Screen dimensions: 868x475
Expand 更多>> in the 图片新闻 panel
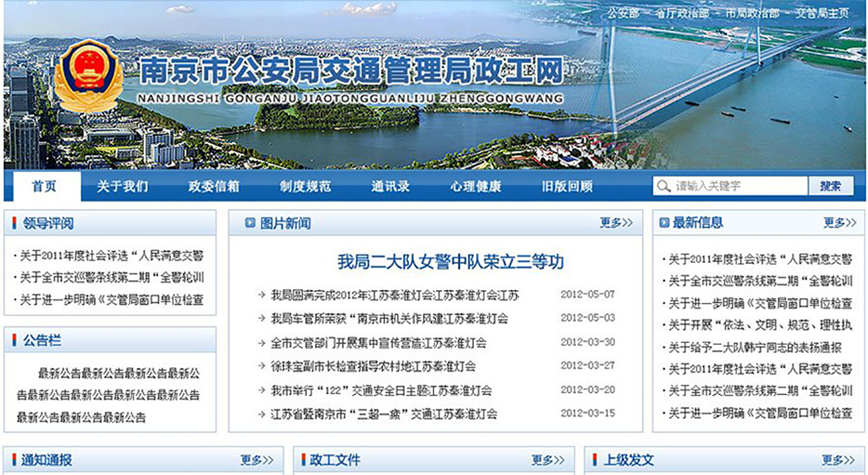click(615, 223)
